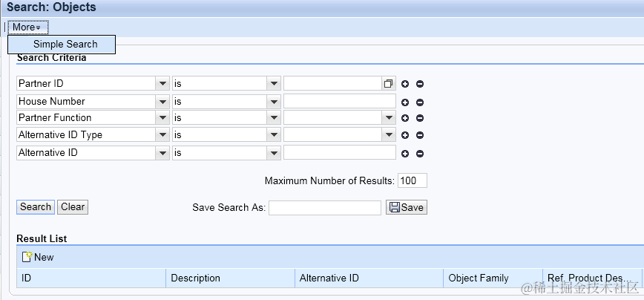Remove the Alternative ID criterion row
Image resolution: width=644 pixels, height=300 pixels.
point(420,154)
